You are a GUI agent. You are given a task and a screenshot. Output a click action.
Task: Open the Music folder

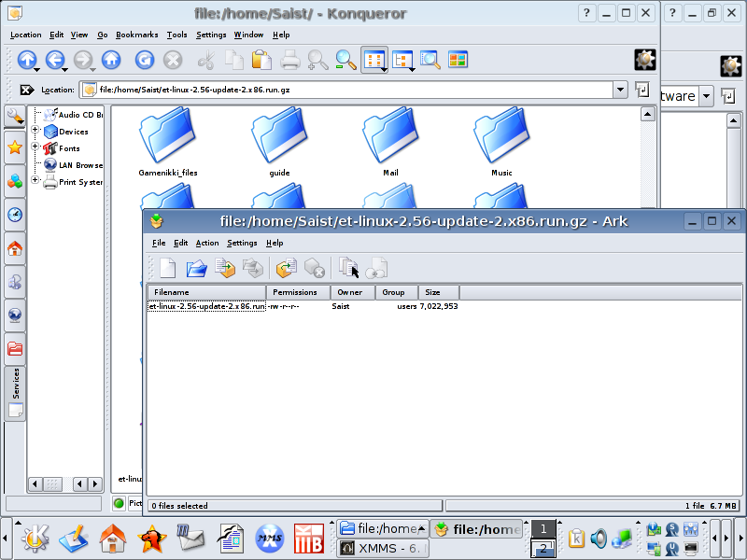click(501, 140)
